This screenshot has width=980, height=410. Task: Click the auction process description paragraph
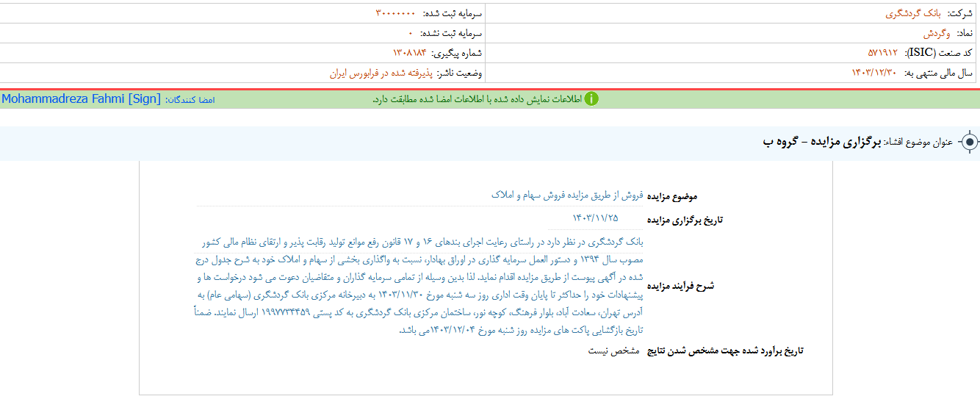click(422, 286)
